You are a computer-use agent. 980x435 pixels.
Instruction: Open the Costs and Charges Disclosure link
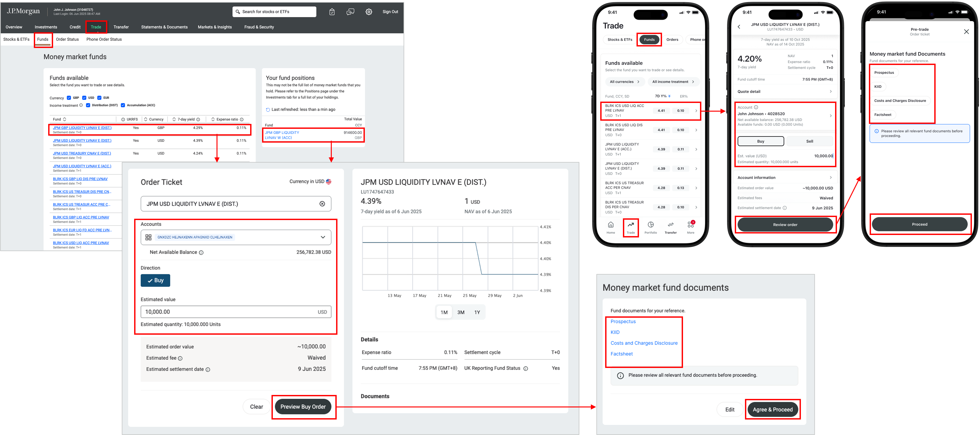644,343
